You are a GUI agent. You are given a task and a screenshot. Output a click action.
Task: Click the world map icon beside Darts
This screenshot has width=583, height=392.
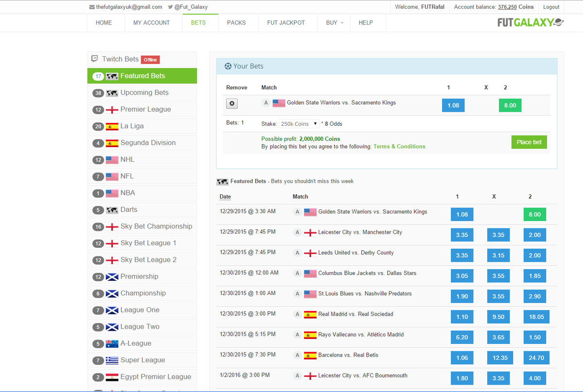point(112,210)
